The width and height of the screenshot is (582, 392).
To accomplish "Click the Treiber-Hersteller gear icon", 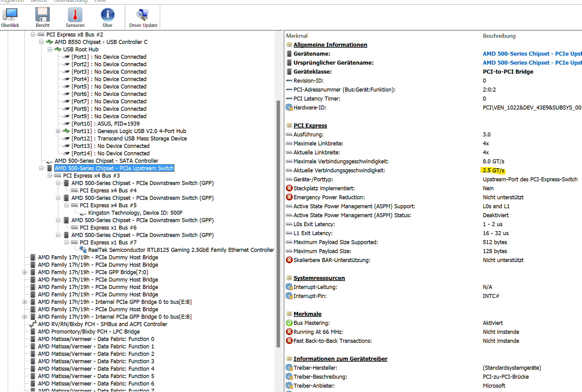I will tap(289, 368).
